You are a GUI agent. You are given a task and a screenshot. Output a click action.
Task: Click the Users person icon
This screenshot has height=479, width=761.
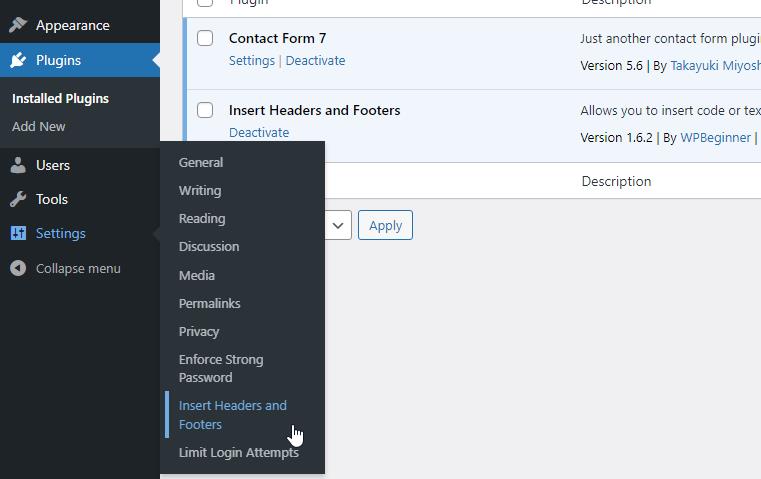pyautogui.click(x=18, y=165)
